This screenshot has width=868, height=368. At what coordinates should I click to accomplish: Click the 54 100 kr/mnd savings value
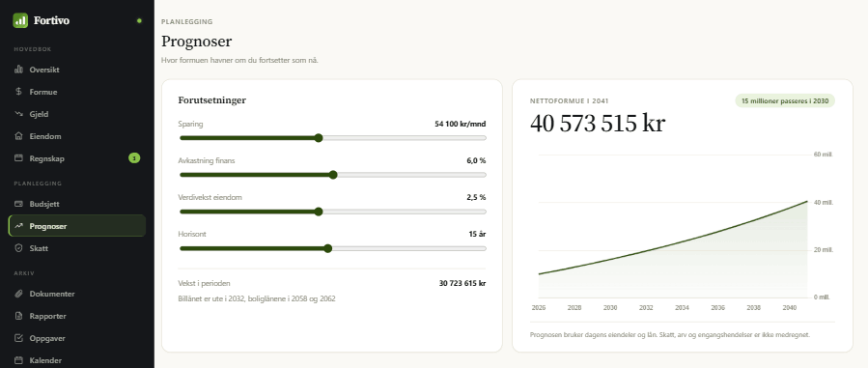[460, 124]
